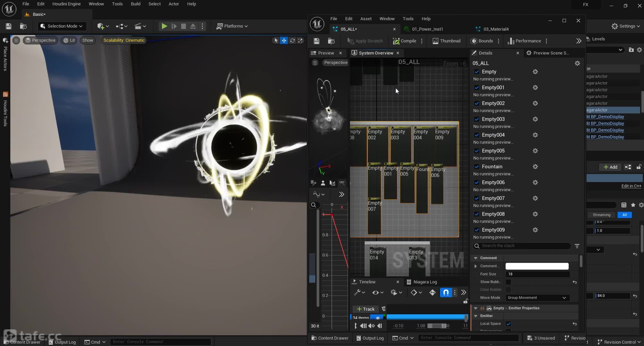Save the 05_ALL Niagara asset

coord(317,41)
